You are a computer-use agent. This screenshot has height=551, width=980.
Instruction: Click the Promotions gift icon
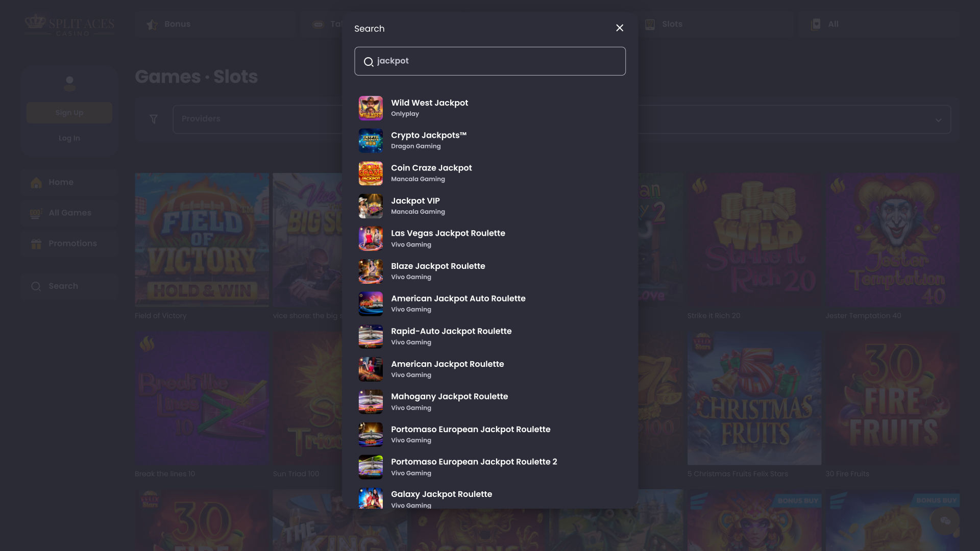[x=36, y=244]
